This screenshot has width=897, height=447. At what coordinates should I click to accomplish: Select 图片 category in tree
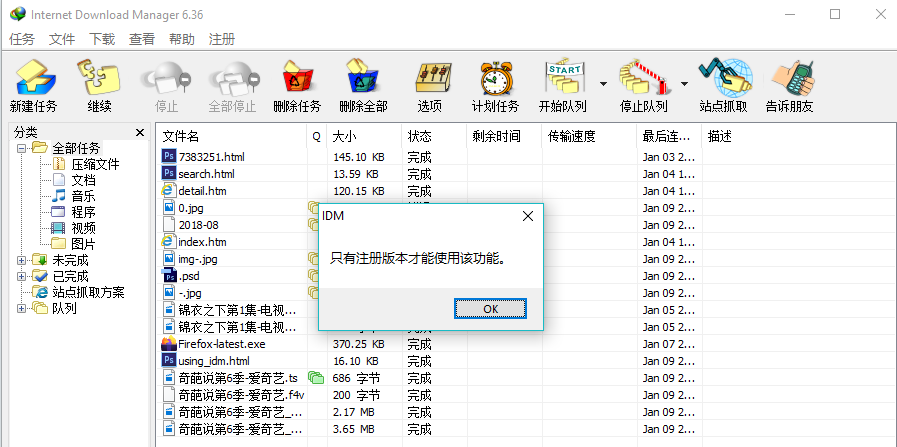point(84,244)
